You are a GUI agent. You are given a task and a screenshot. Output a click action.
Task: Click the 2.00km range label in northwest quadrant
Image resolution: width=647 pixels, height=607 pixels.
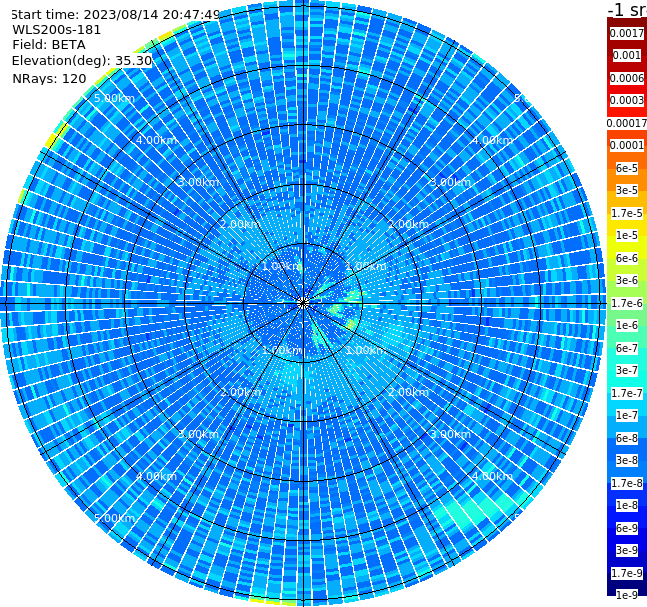pos(240,224)
